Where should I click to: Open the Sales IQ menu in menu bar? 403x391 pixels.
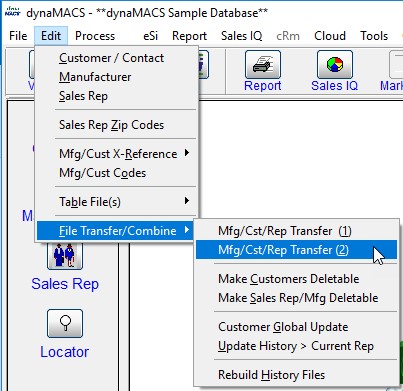click(x=241, y=36)
